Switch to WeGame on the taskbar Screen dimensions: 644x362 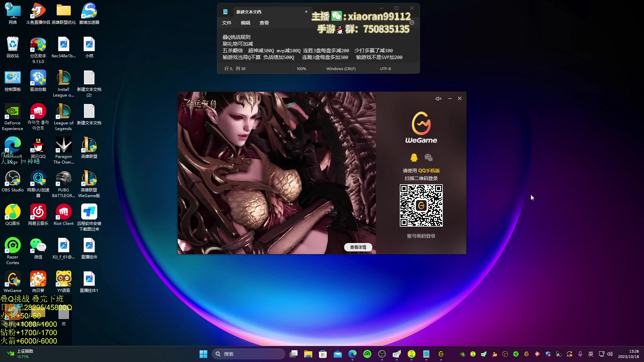coord(441,354)
